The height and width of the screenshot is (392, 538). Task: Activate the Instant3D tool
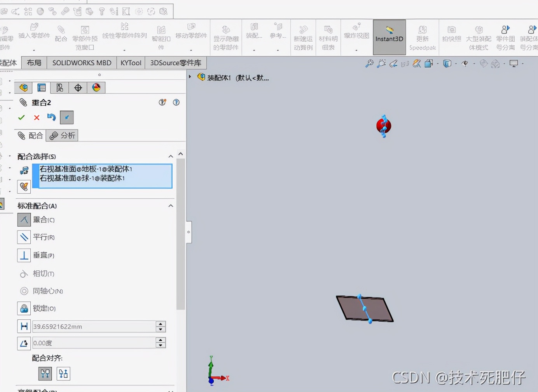point(389,36)
